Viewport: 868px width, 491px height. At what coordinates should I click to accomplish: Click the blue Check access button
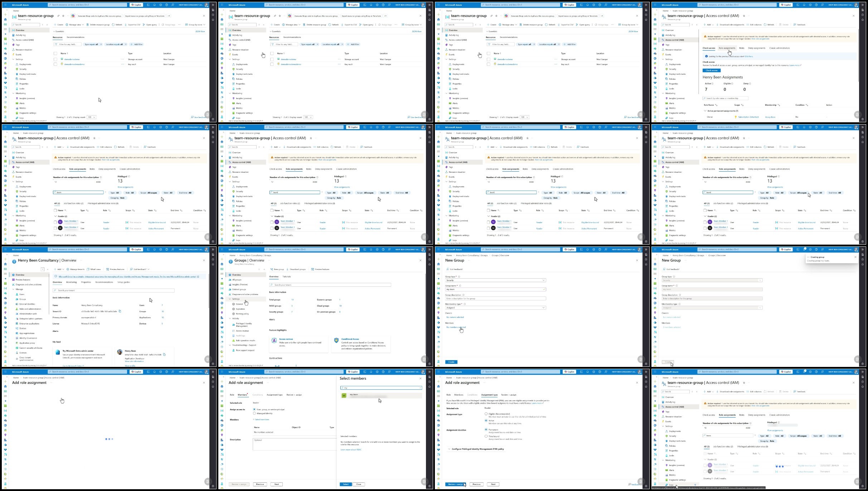(x=711, y=70)
